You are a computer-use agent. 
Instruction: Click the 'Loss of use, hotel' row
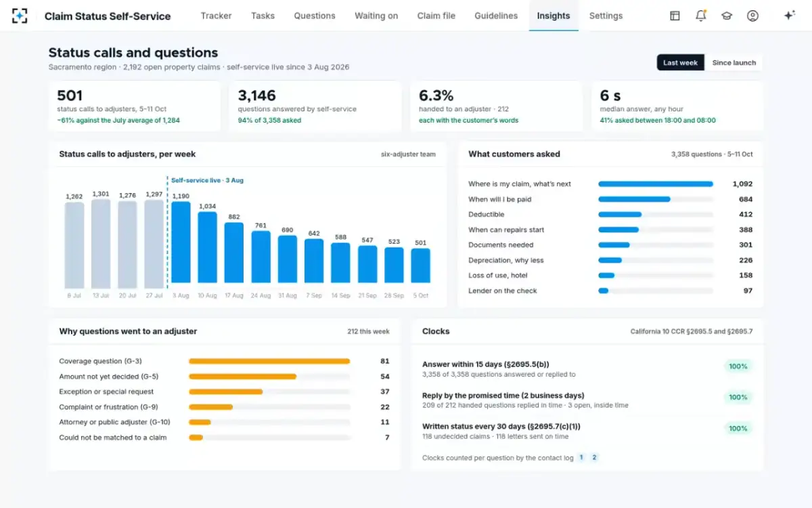(x=610, y=276)
